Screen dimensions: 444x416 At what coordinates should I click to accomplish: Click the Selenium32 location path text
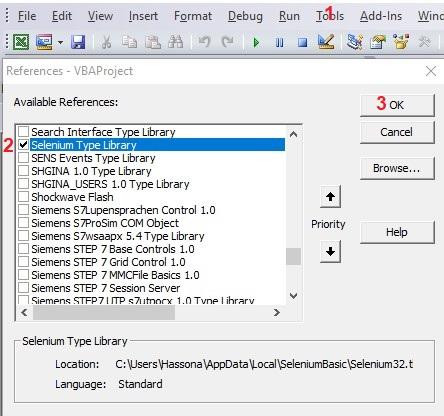264,364
